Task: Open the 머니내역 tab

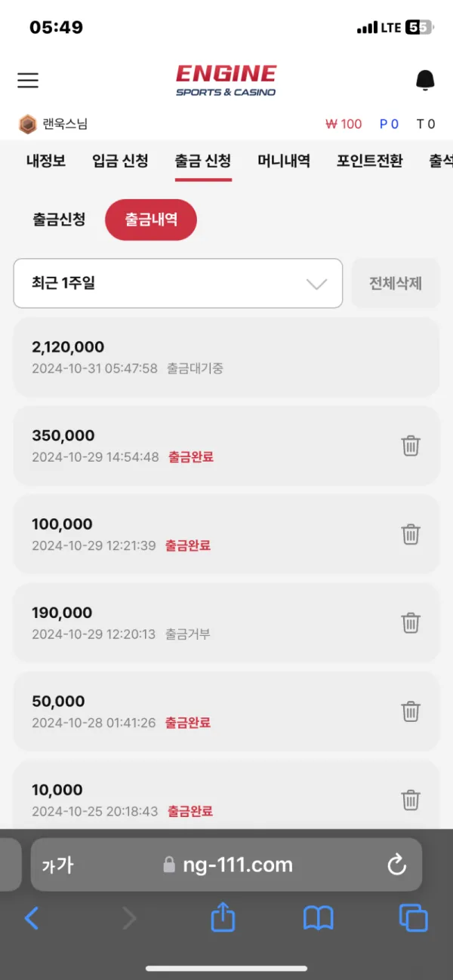Action: pyautogui.click(x=284, y=161)
